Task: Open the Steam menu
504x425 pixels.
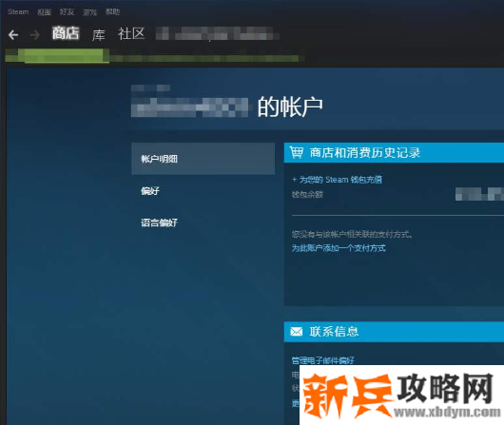Action: [18, 12]
